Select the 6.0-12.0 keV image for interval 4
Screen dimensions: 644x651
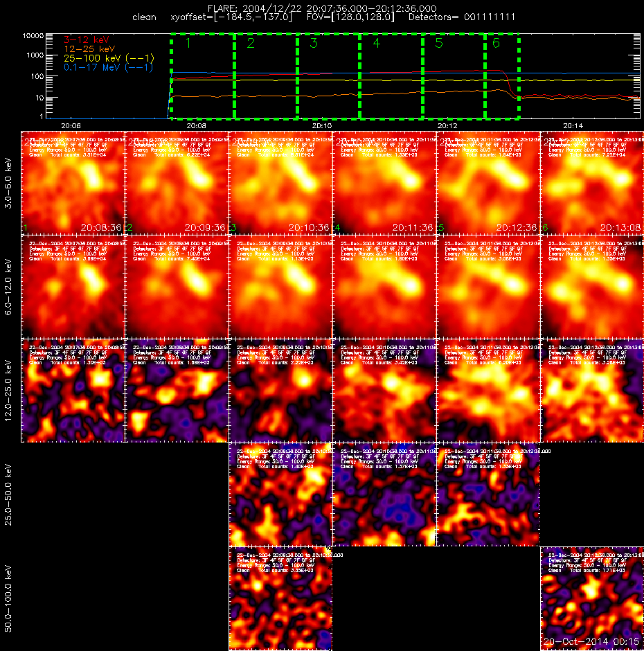click(x=384, y=287)
